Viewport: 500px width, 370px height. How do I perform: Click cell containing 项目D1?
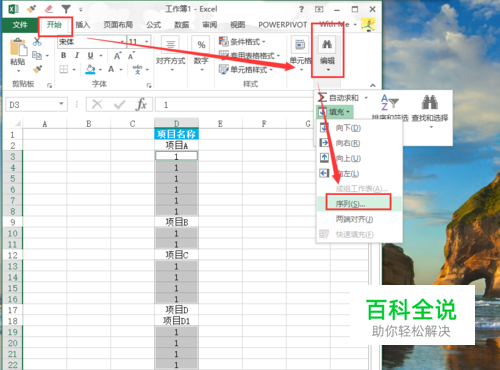[176, 321]
